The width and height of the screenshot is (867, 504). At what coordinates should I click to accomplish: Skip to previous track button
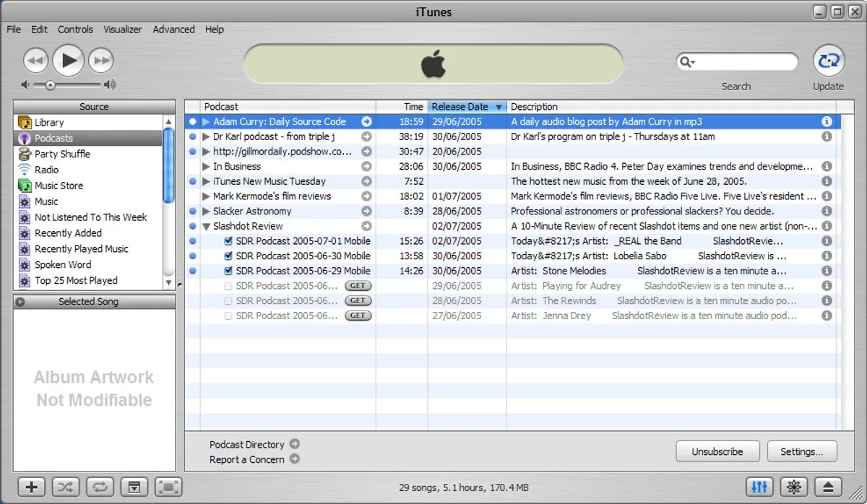(x=35, y=61)
